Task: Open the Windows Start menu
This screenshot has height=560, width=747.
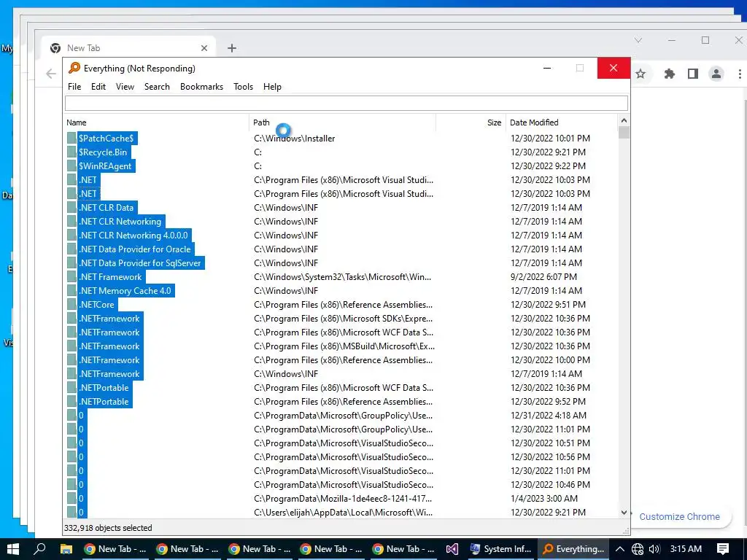Action: pyautogui.click(x=13, y=549)
